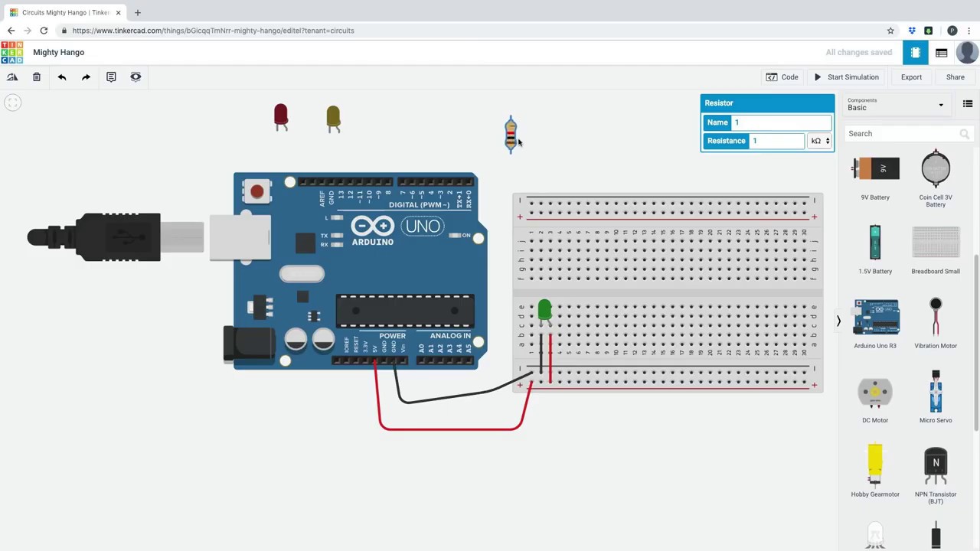Click the rotate tool icon
The width and height of the screenshot is (980, 551).
coord(12,77)
